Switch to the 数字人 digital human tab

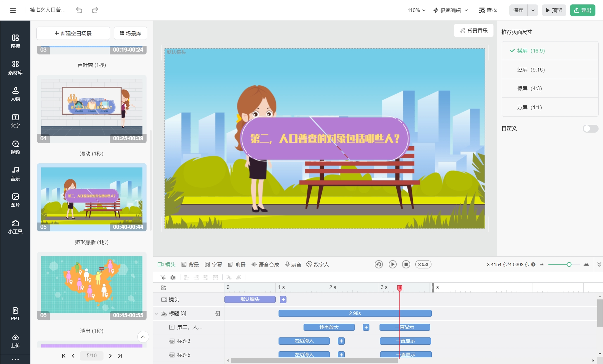click(318, 264)
